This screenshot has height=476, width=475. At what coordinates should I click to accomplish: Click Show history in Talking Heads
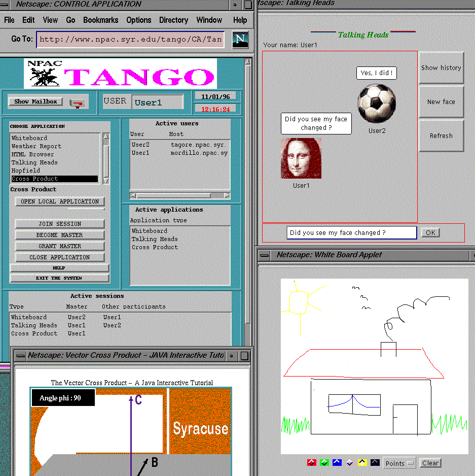[x=441, y=67]
